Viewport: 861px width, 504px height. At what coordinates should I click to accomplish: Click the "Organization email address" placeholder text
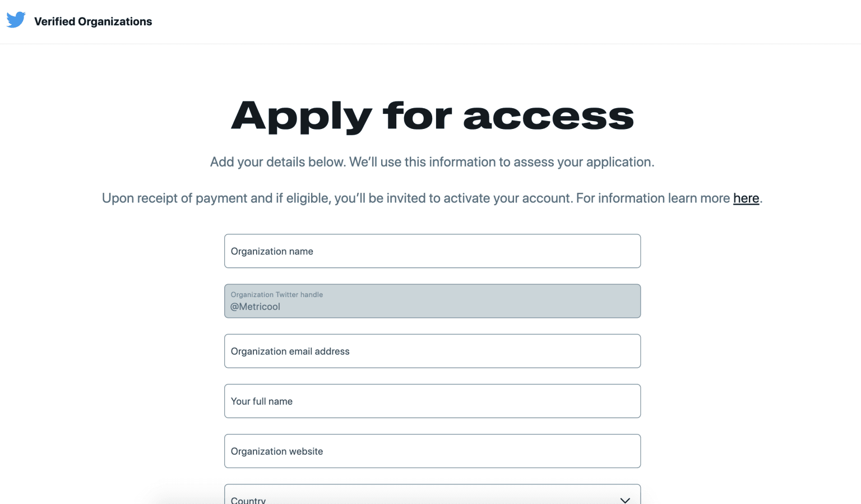click(290, 352)
